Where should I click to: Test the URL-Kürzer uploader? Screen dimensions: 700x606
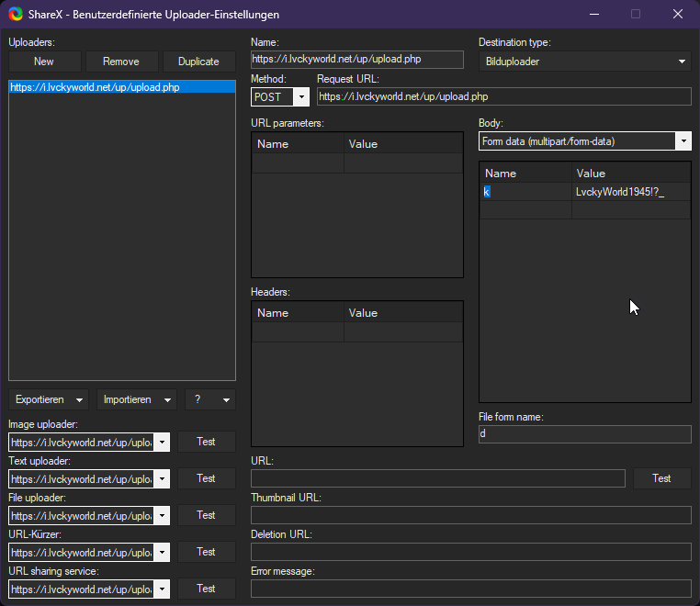pyautogui.click(x=206, y=552)
